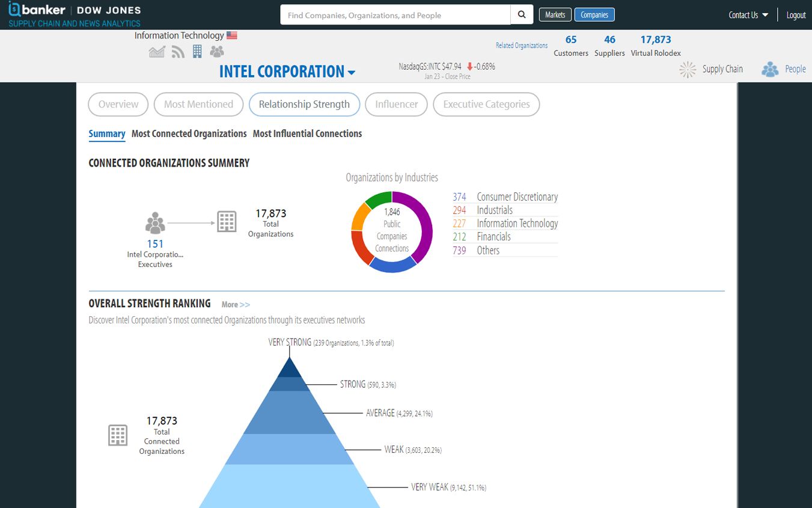Select the people group icon in header
The height and width of the screenshot is (508, 812).
click(x=217, y=52)
